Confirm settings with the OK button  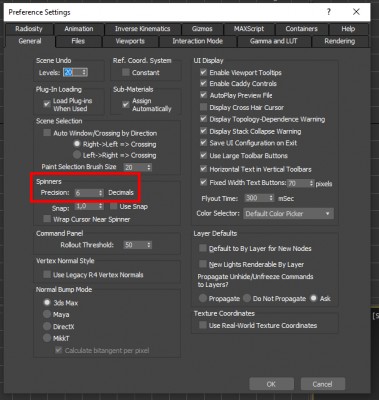click(x=271, y=384)
